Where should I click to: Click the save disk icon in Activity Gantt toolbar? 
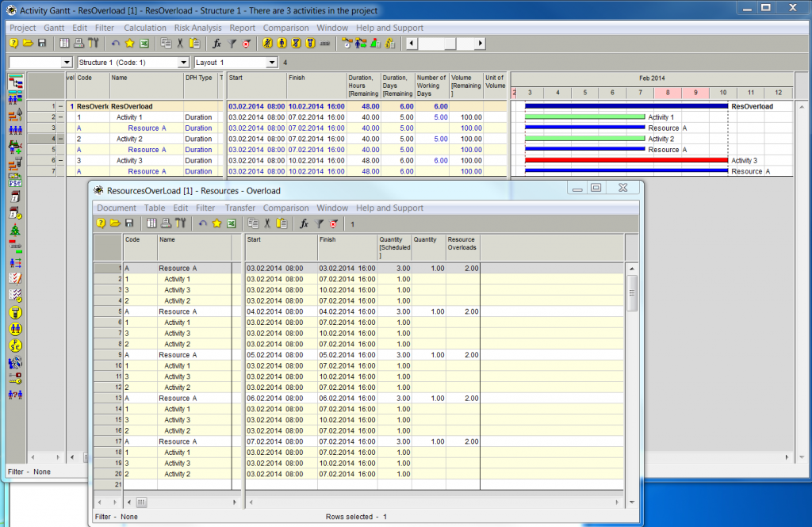pos(43,44)
